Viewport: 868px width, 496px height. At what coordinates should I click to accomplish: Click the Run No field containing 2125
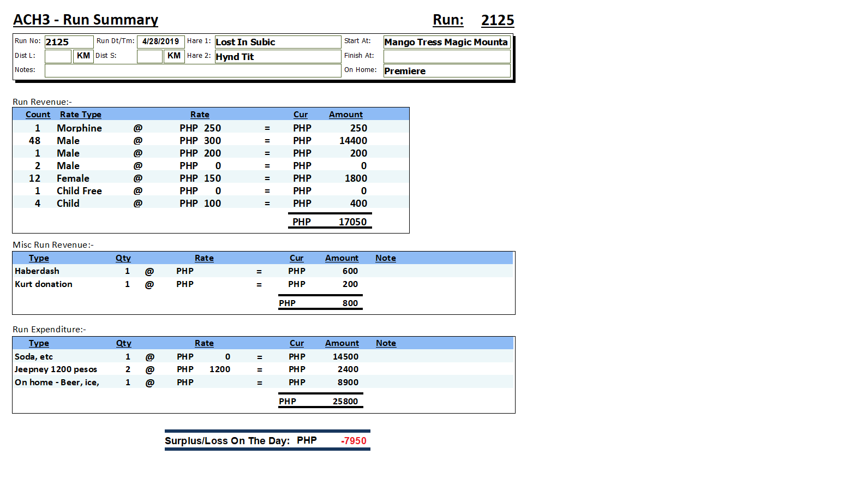(68, 42)
